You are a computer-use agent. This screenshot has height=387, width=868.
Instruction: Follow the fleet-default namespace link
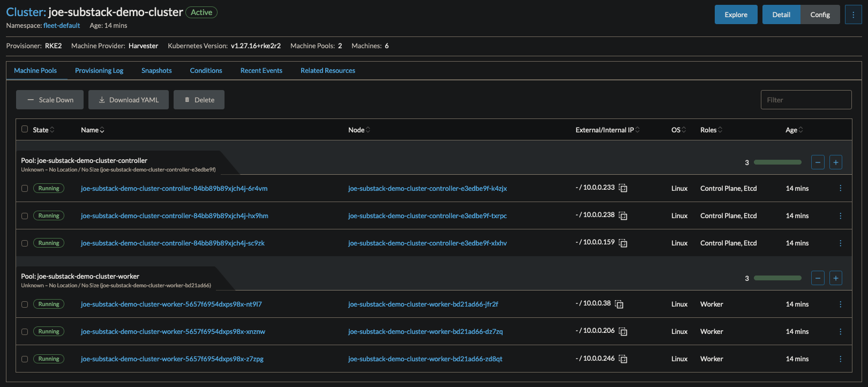pos(62,26)
